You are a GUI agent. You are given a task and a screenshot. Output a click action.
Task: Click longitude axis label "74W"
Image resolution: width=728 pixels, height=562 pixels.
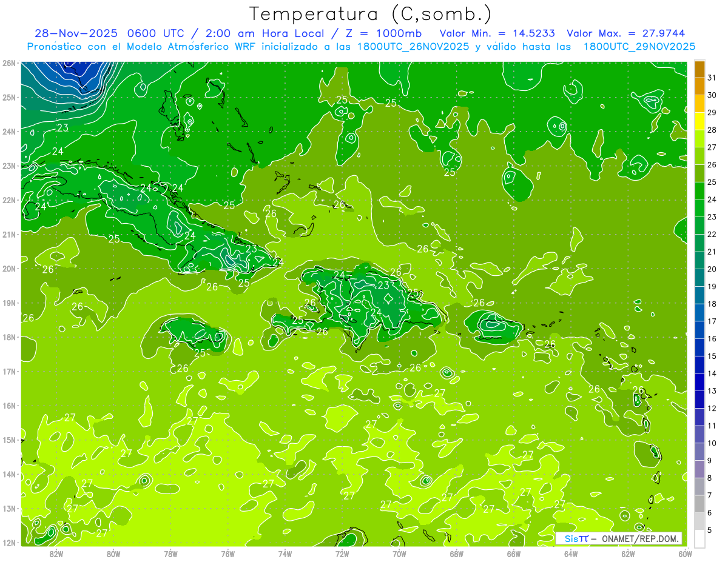[285, 553]
